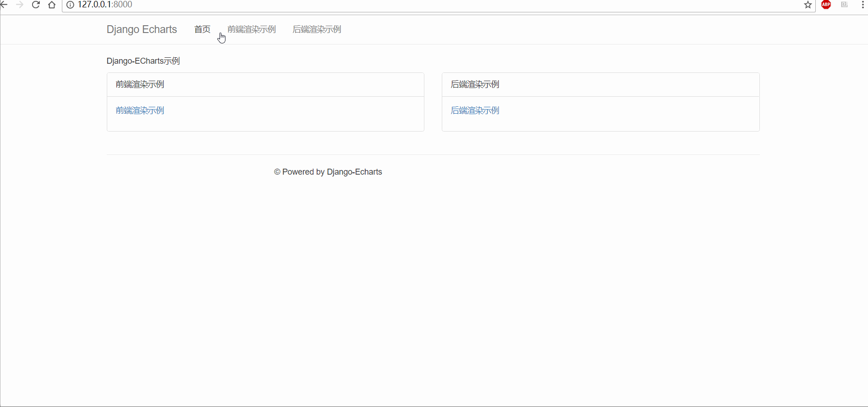Bookmark the page with the star icon
Viewport: 868px width, 407px height.
[808, 5]
